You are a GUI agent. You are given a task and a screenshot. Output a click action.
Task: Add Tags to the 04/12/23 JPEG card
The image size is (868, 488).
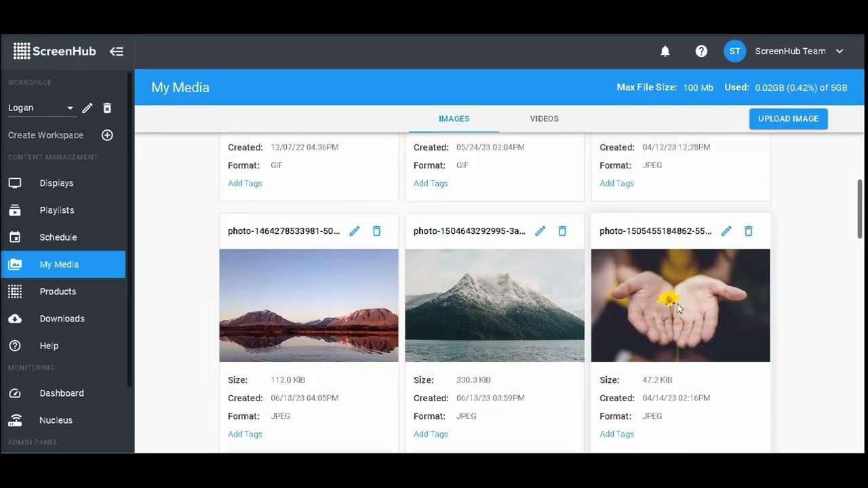point(616,183)
